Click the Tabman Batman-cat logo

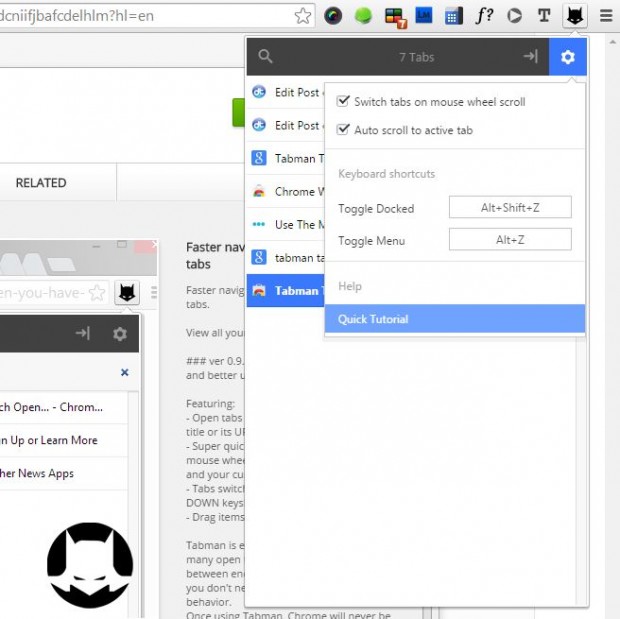point(90,565)
